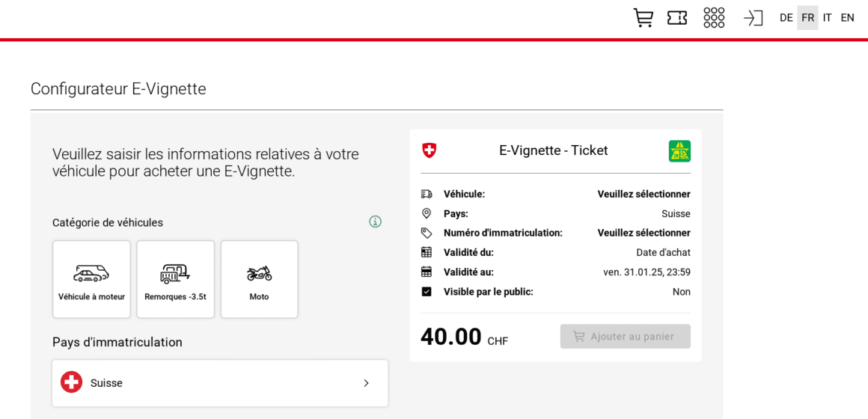The image size is (868, 419).
Task: Open the apps grid menu icon
Action: click(x=714, y=18)
